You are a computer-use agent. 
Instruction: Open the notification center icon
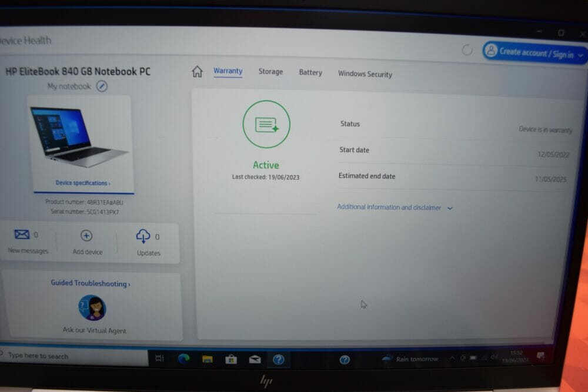[541, 356]
